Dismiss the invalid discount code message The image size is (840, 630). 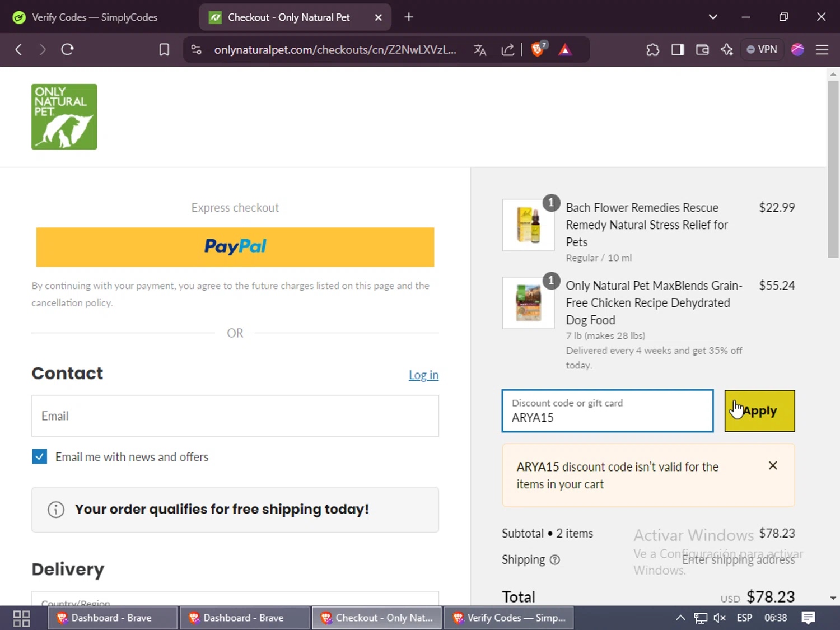point(773,465)
